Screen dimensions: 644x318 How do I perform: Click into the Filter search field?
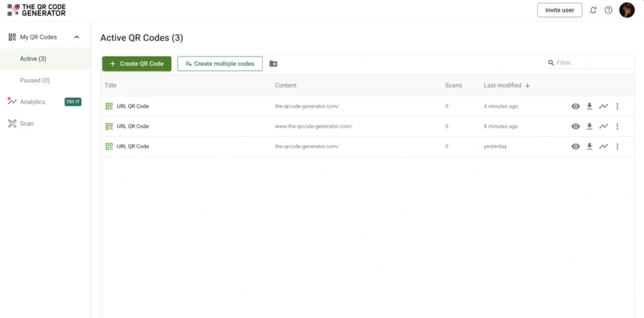click(591, 63)
